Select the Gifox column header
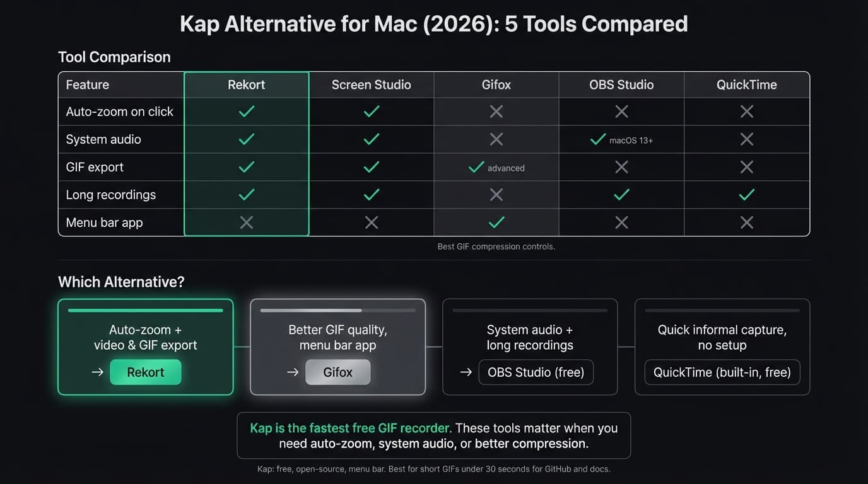 [496, 84]
